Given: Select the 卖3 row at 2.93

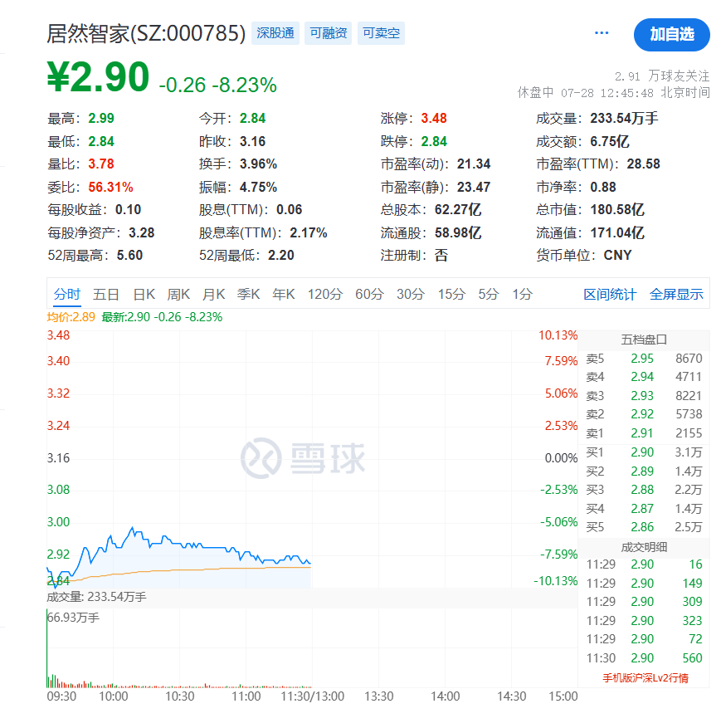Looking at the screenshot, I should pos(644,396).
